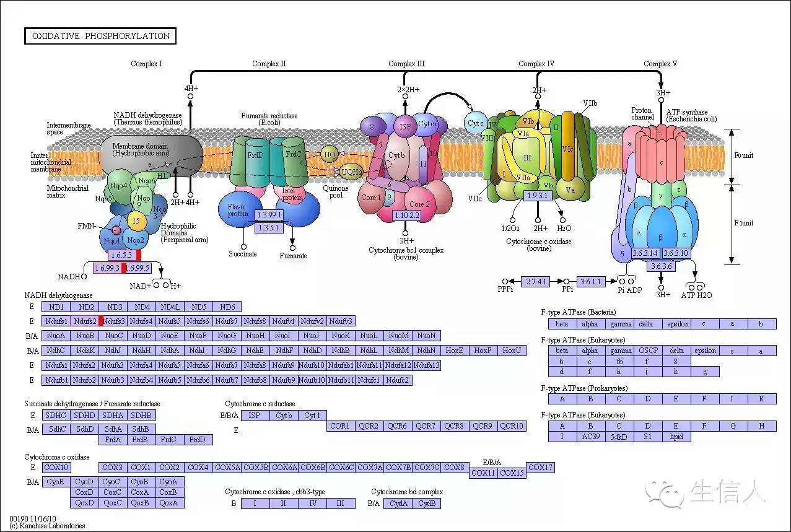
Task: Open the COX17 gene entry
Action: point(540,468)
